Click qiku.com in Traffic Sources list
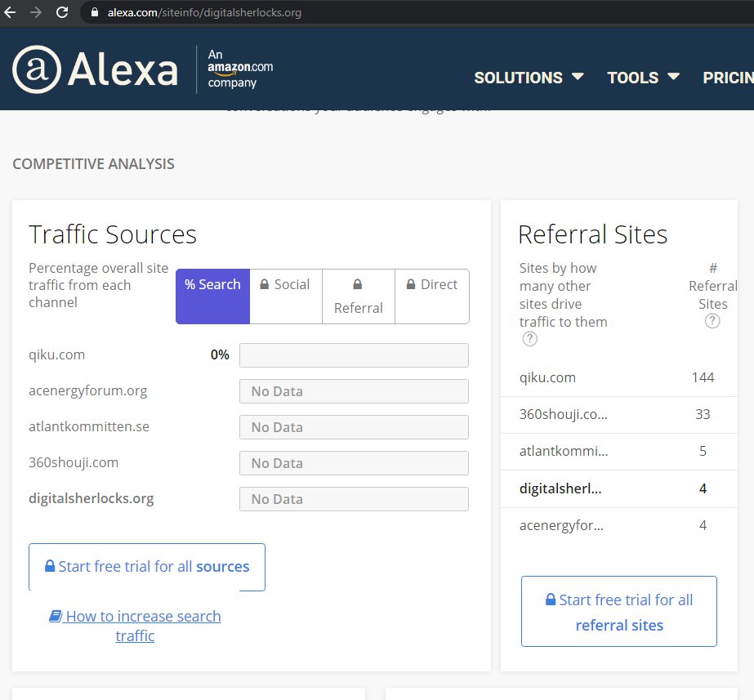 [56, 354]
